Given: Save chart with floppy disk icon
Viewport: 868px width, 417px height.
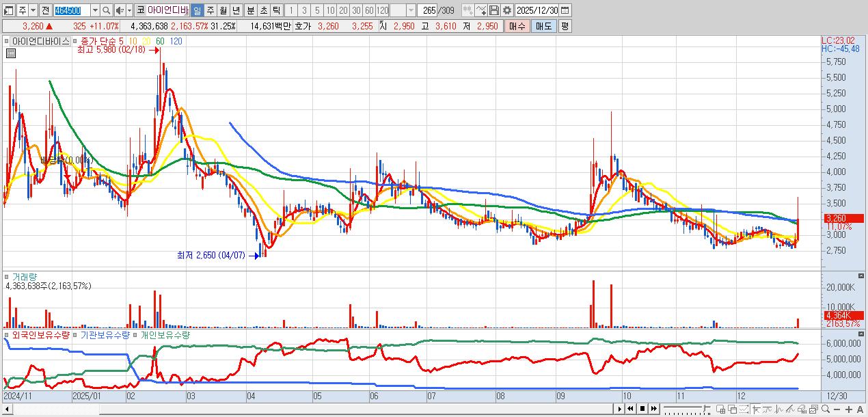Looking at the screenshot, I should 494,11.
